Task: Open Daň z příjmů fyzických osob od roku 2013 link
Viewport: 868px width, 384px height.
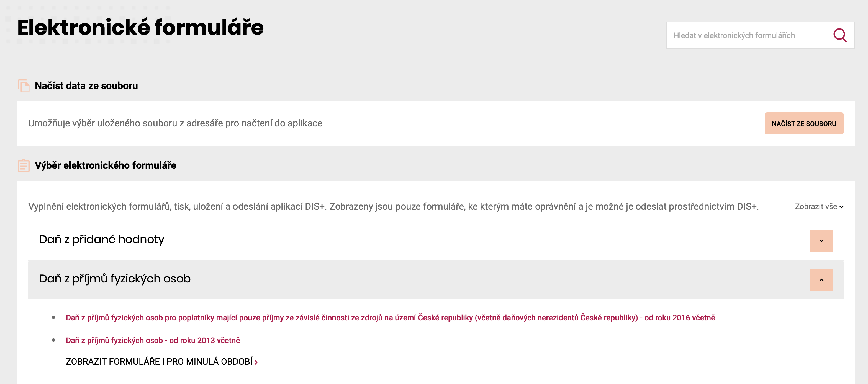Action: [153, 340]
